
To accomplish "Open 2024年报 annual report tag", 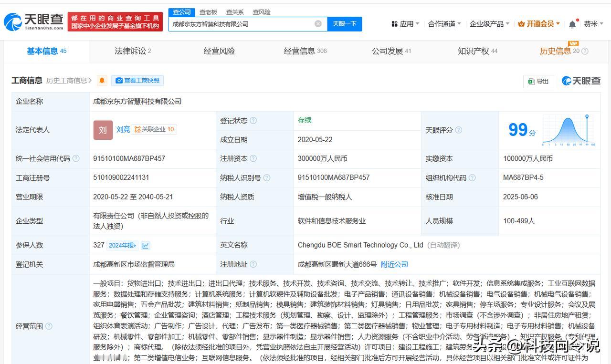I will coord(122,245).
